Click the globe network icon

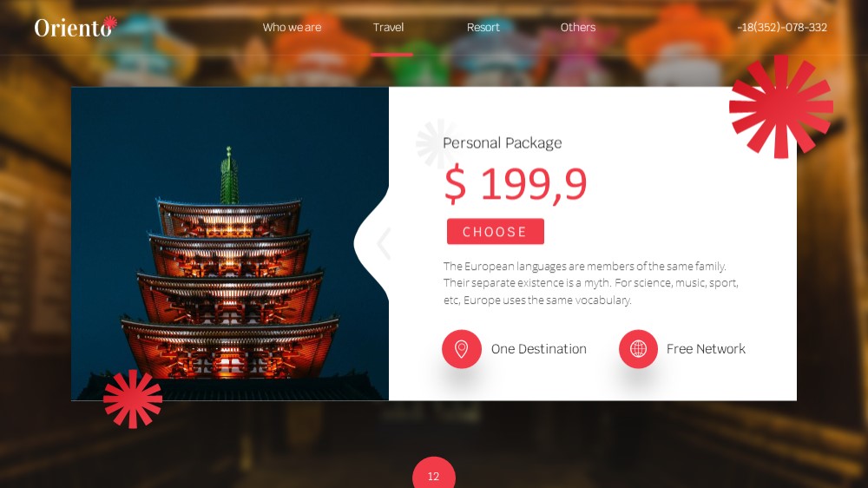[638, 349]
